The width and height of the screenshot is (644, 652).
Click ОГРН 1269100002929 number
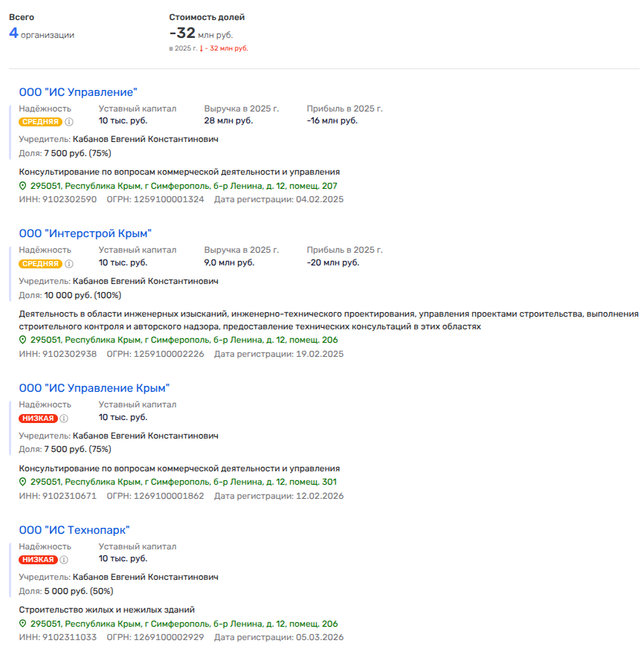[x=169, y=638]
